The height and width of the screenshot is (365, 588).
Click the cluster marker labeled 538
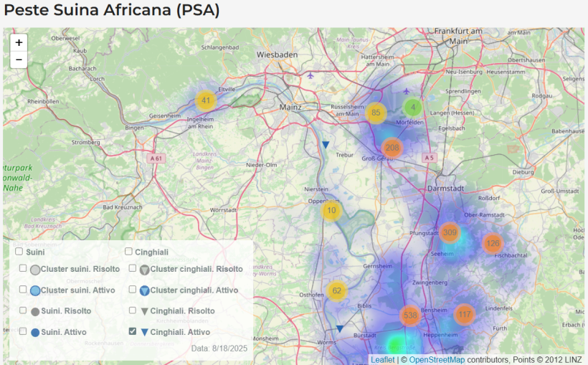410,316
